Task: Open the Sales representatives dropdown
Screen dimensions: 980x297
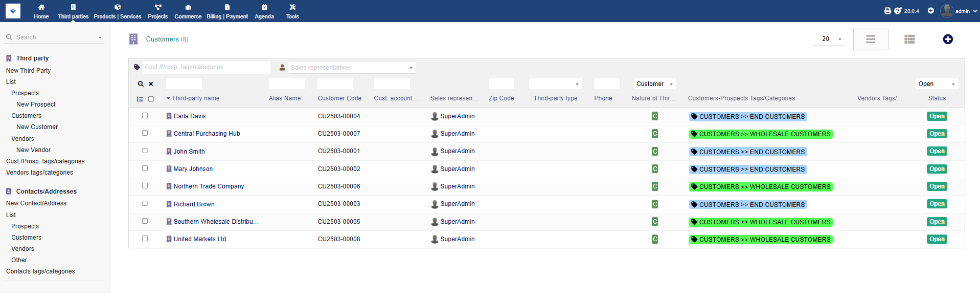Action: click(352, 68)
